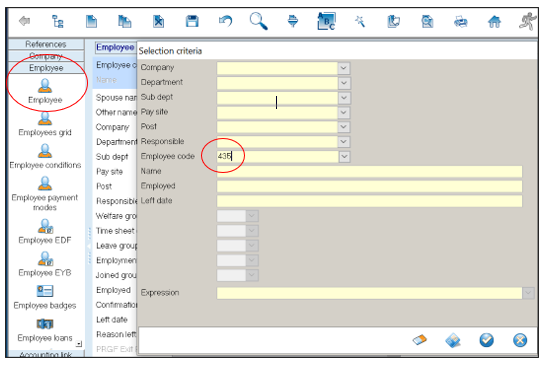
Task: Expand the Responsible dropdown arrow
Action: click(x=344, y=142)
